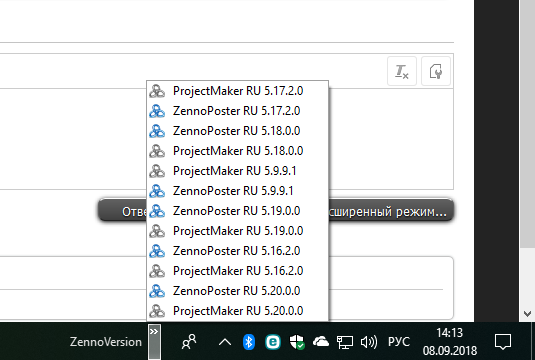535x360 pixels.
Task: Open volume speaker tray icon
Action: (369, 342)
